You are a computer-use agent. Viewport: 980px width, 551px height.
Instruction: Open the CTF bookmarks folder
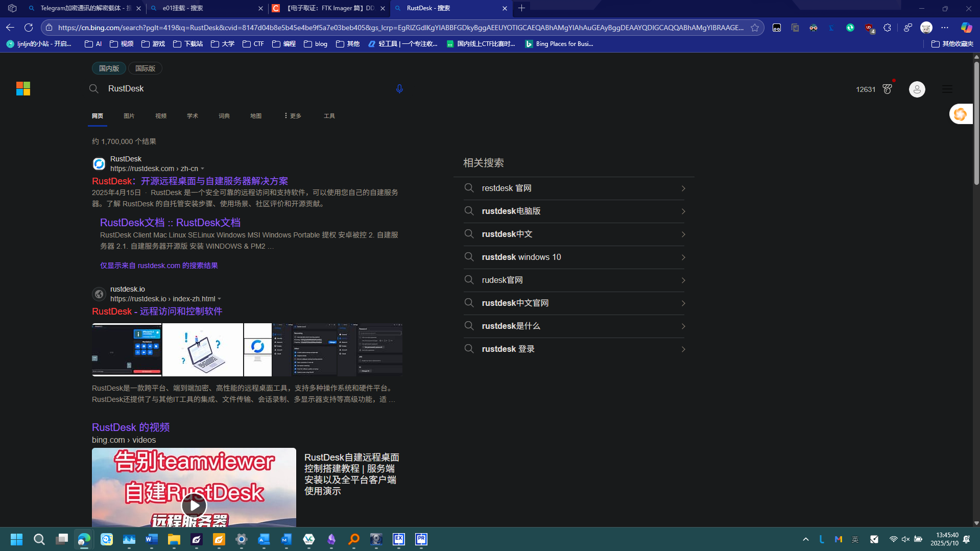point(253,44)
